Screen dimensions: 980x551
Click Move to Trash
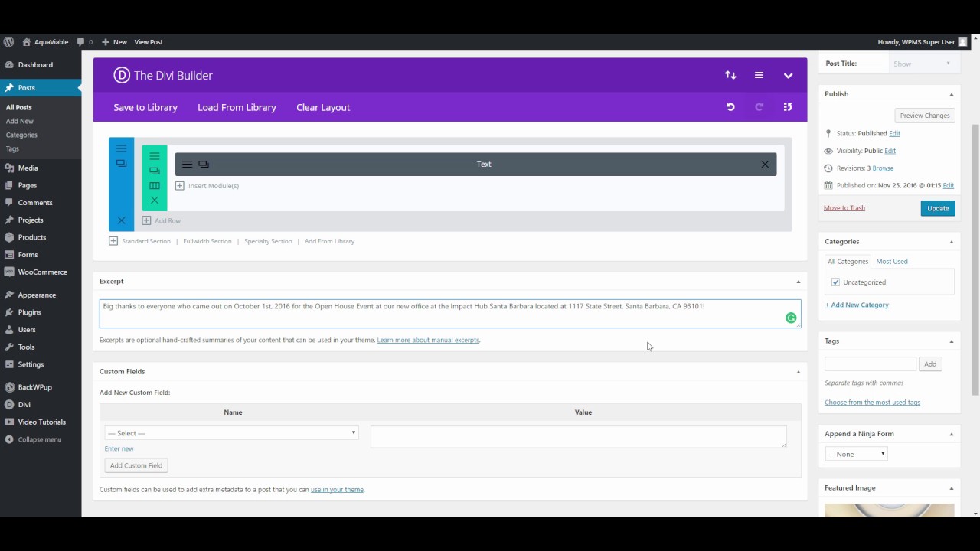844,208
